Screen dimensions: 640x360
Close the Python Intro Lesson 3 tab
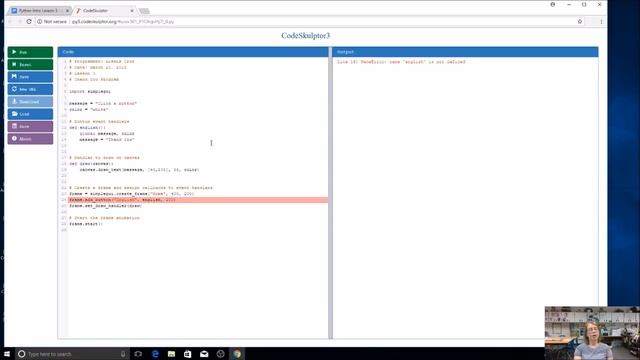[67, 11]
